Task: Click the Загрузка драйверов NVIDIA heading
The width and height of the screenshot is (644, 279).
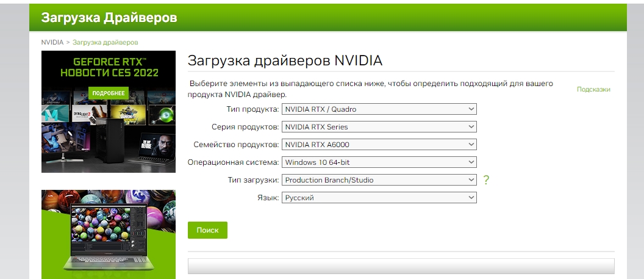Action: coord(285,61)
